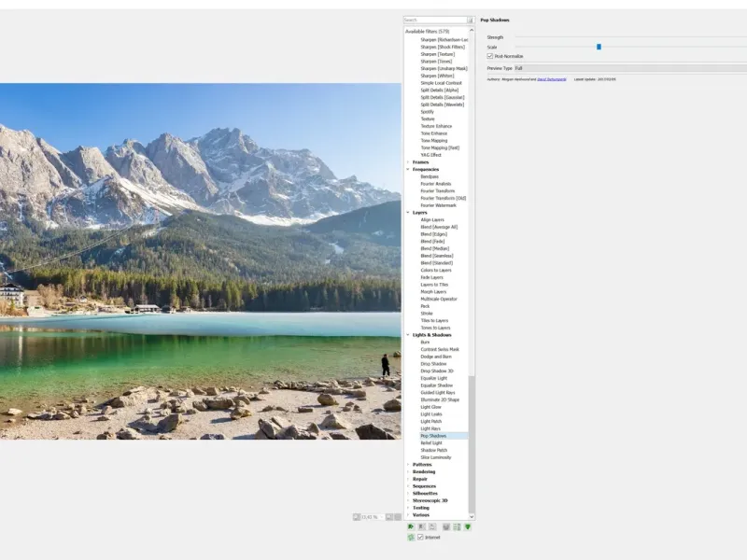The height and width of the screenshot is (560, 747).
Task: Expand the Various category
Action: tap(408, 515)
